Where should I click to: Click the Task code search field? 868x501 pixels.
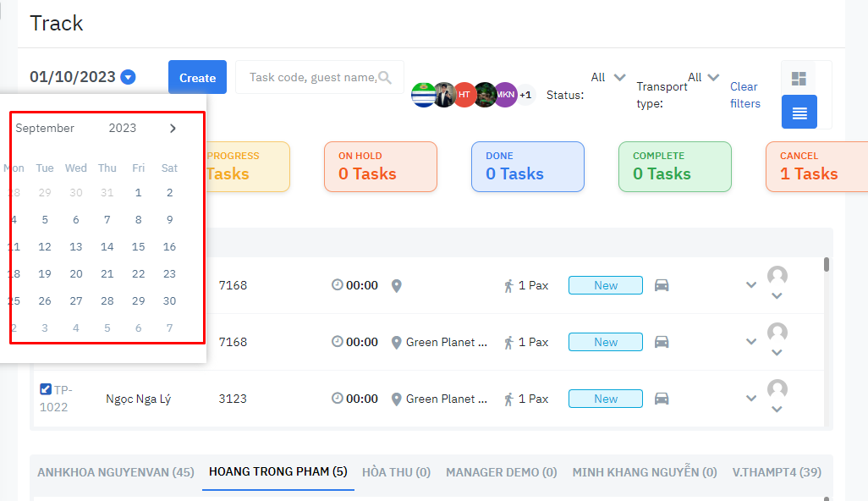(x=320, y=78)
